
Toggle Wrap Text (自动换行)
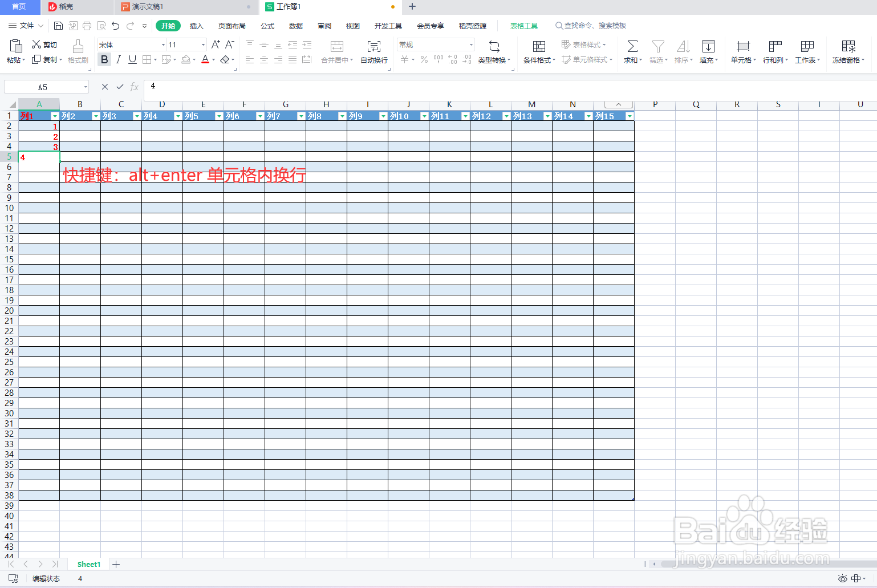374,51
